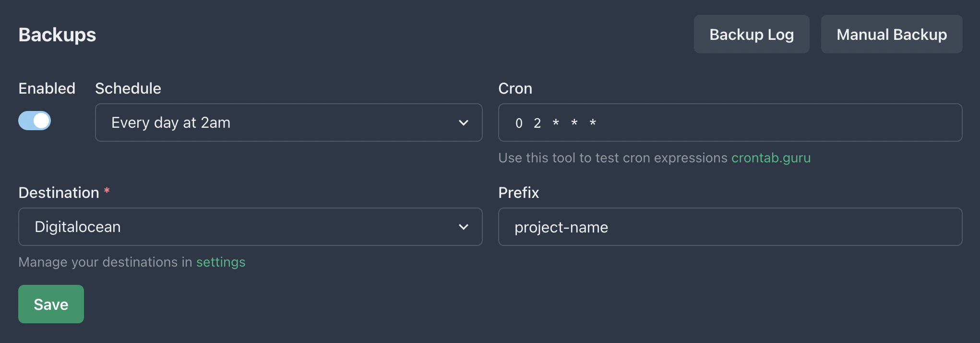
Task: Click the Cron field label
Action: [515, 88]
